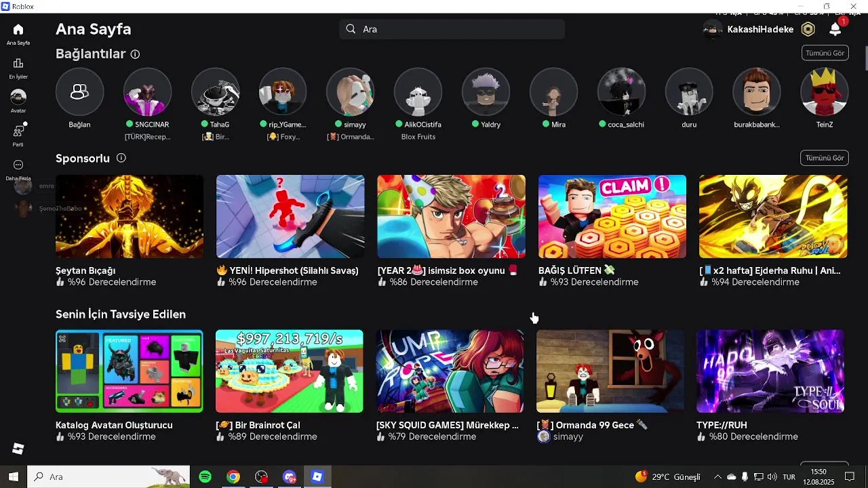Open Yaldry's avatar

(486, 91)
